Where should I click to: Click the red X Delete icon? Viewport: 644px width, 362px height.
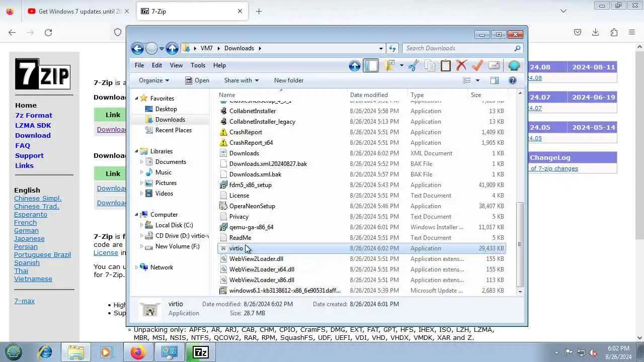(x=461, y=65)
